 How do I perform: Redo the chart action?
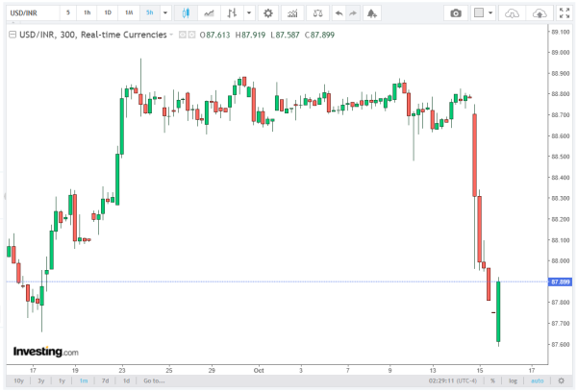tap(354, 12)
